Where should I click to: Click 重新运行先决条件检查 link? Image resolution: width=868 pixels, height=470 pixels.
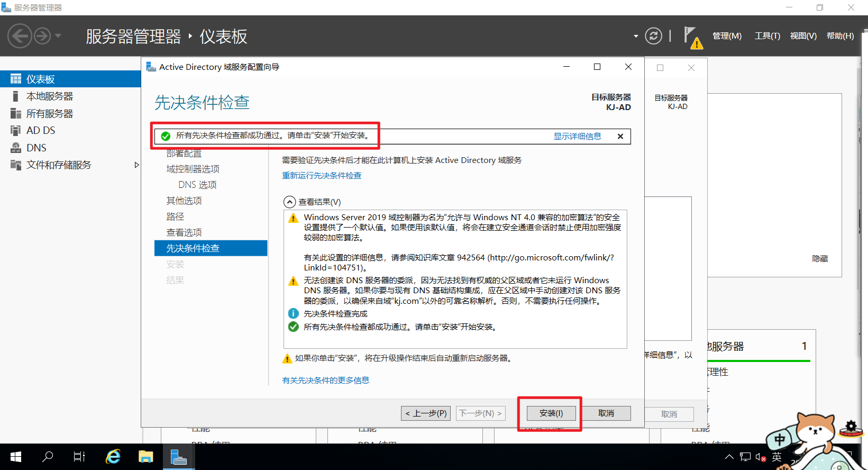click(322, 175)
